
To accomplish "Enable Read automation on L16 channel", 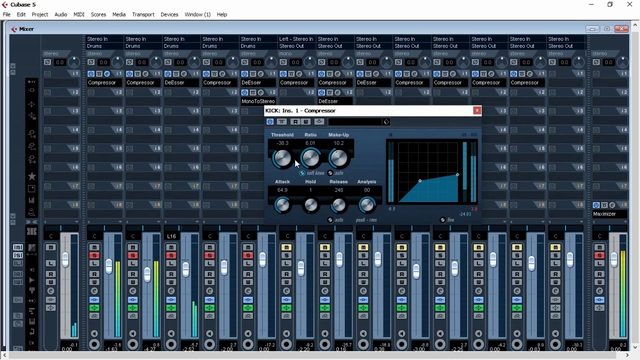I will point(171,274).
